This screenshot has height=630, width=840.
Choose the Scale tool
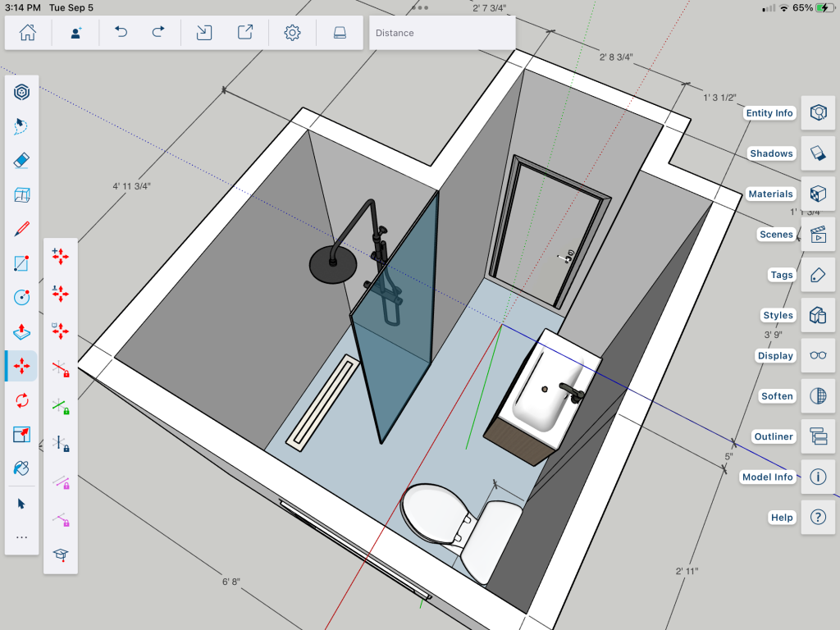(x=22, y=435)
